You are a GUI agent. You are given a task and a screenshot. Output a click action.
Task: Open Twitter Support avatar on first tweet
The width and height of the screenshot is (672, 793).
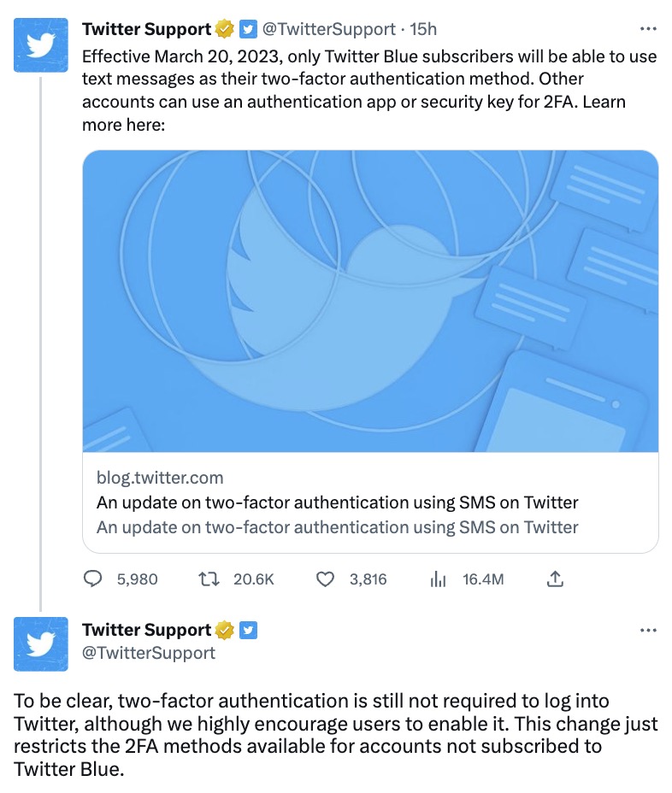pyautogui.click(x=40, y=45)
